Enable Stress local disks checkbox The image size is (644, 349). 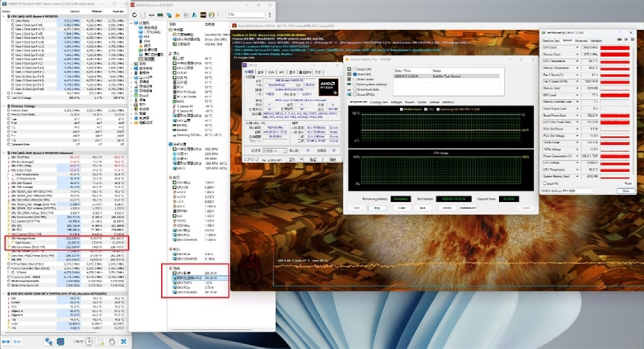[355, 89]
